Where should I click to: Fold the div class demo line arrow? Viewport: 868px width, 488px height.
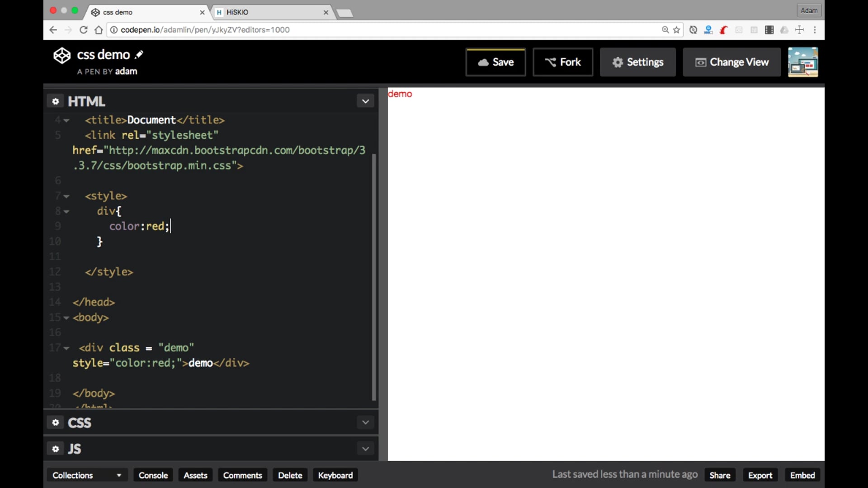(66, 348)
